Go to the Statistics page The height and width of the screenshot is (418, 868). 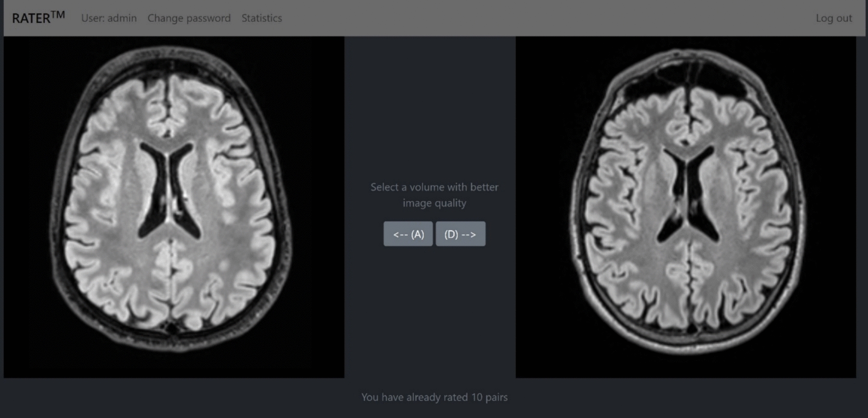coord(262,18)
